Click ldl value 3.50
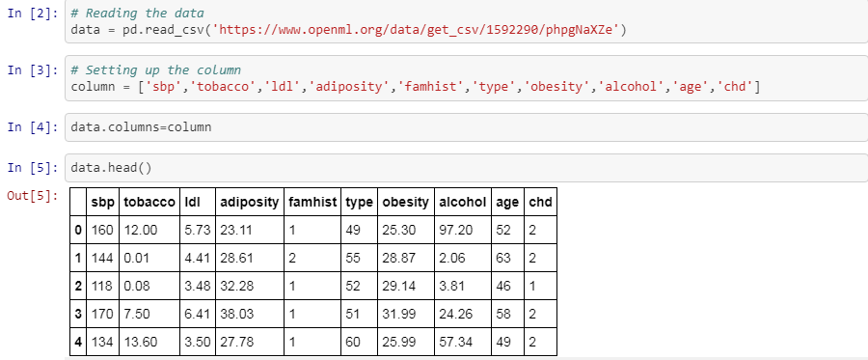The height and width of the screenshot is (360, 868). 197,343
